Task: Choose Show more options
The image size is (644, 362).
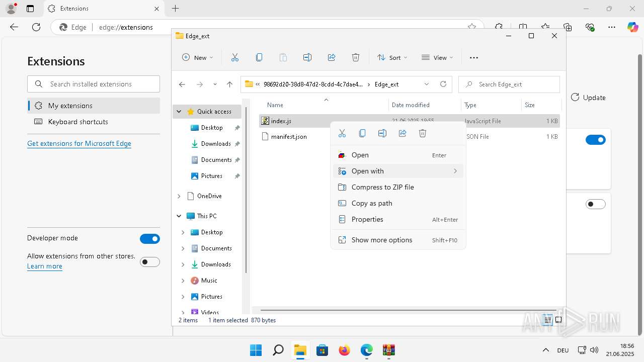Action: (x=398, y=240)
